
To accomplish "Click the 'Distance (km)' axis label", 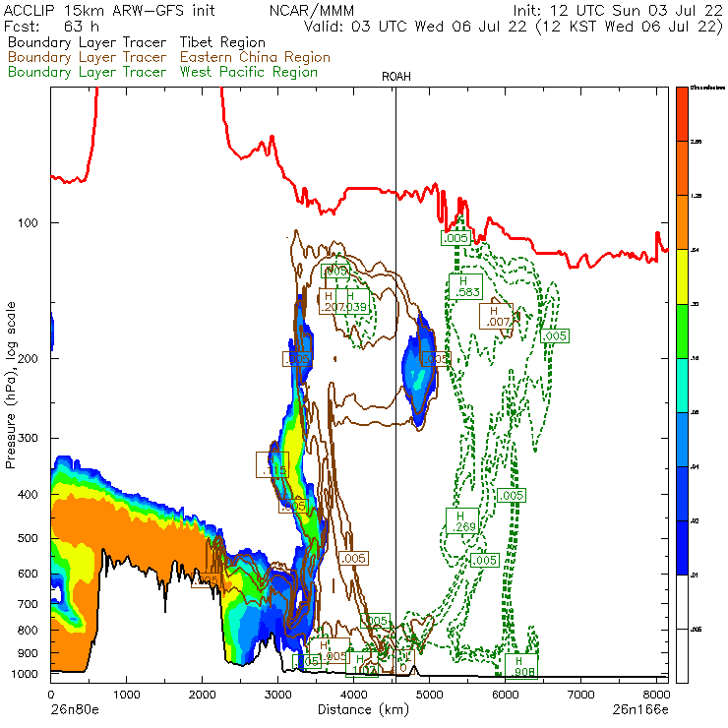I will pyautogui.click(x=363, y=709).
